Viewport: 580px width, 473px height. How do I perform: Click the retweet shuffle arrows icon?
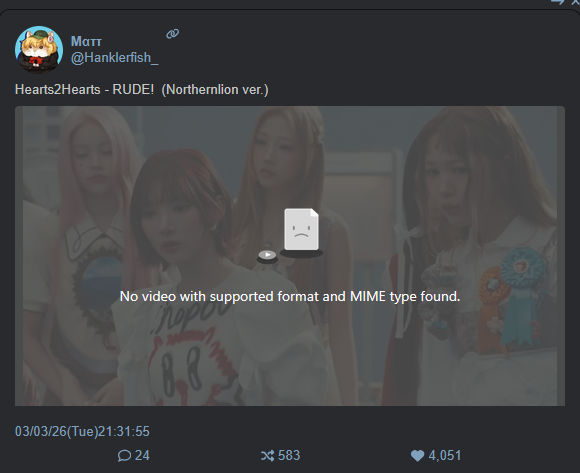point(267,456)
